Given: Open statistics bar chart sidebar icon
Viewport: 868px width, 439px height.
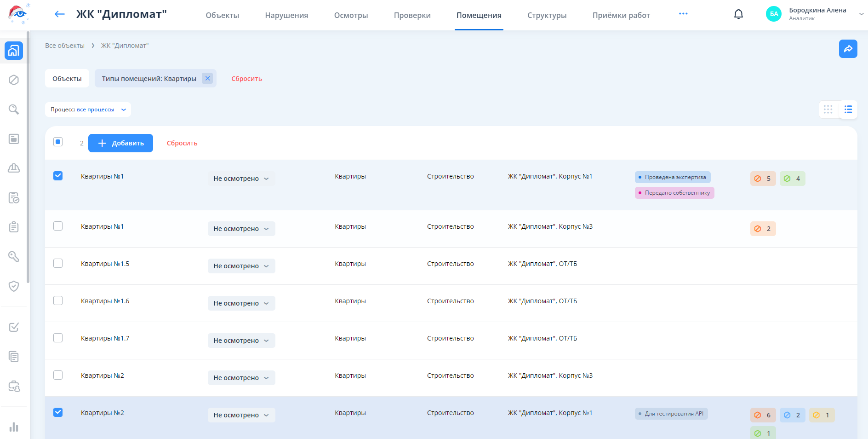Looking at the screenshot, I should coord(14,427).
